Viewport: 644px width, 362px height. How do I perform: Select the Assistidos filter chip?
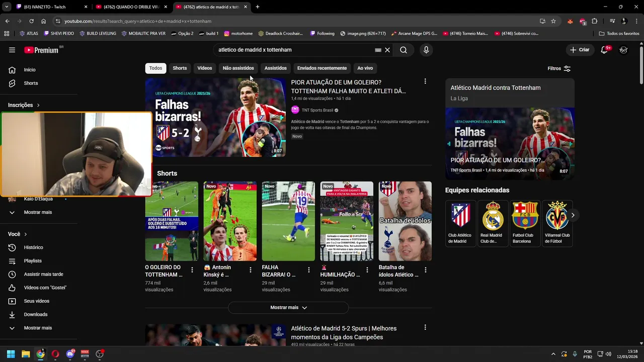pyautogui.click(x=276, y=68)
